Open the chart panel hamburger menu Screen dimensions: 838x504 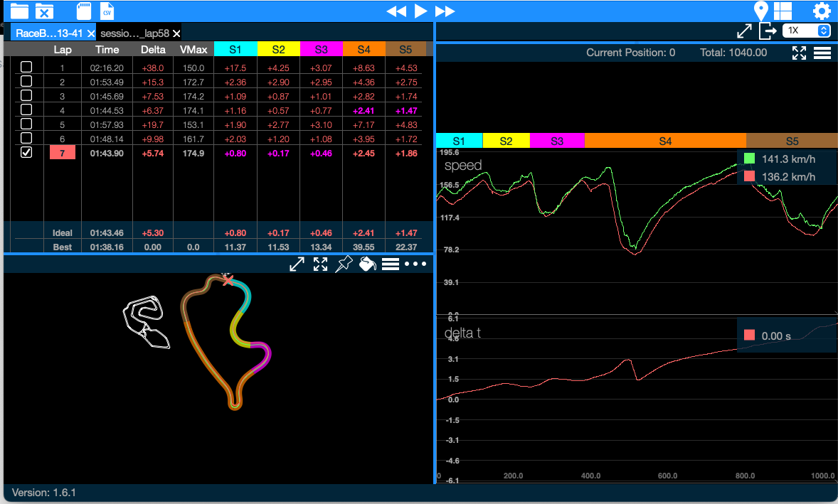[x=822, y=53]
